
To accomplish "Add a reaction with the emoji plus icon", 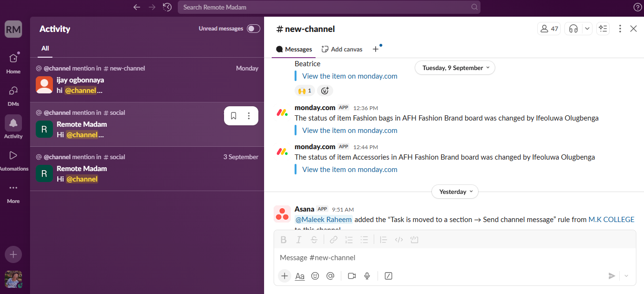I will coord(325,91).
